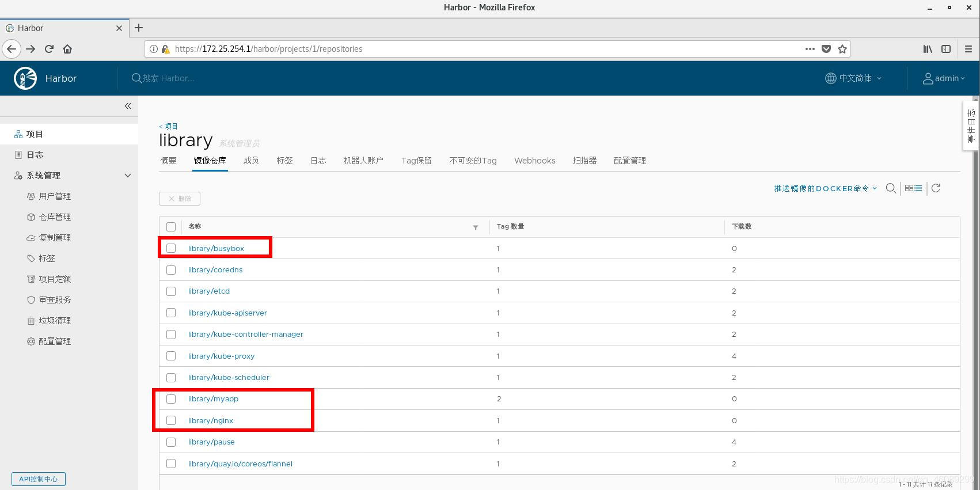Click the security lock warning icon in URL bar

(x=165, y=49)
